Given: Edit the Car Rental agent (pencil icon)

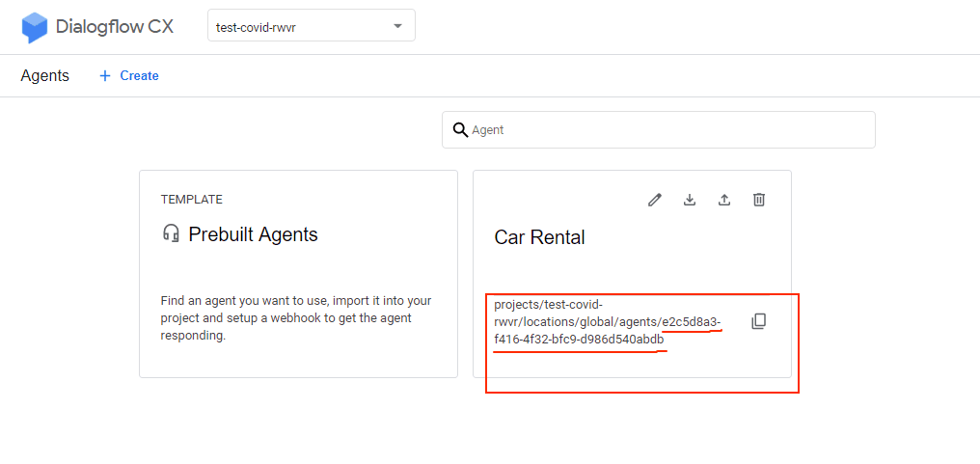Looking at the screenshot, I should tap(654, 200).
